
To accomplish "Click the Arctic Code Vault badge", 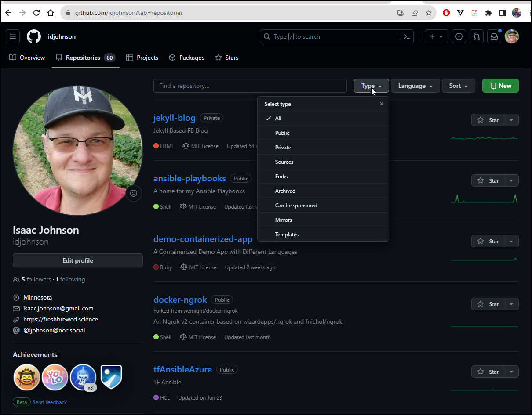I will click(x=111, y=377).
